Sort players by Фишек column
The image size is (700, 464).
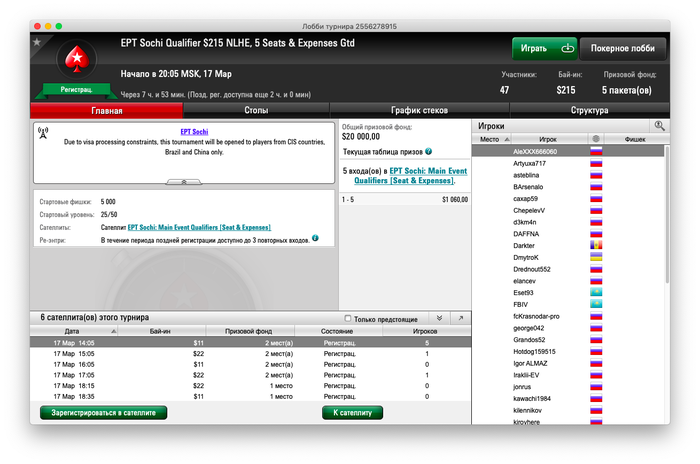click(635, 139)
